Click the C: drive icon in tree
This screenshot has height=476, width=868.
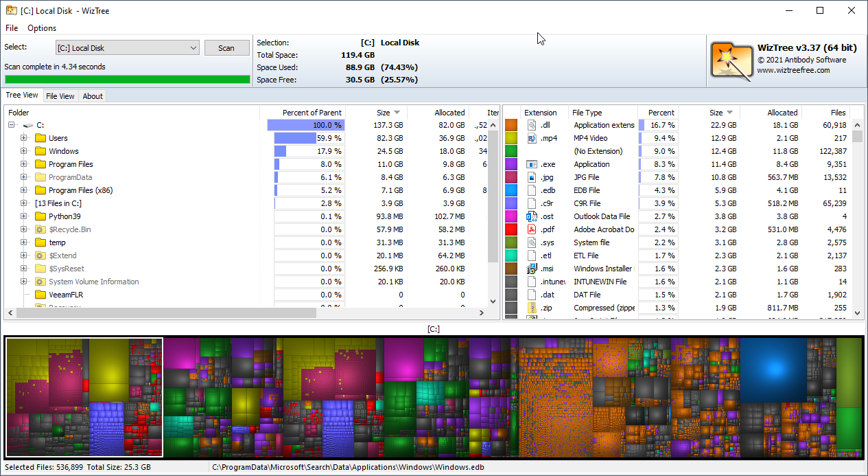[27, 125]
